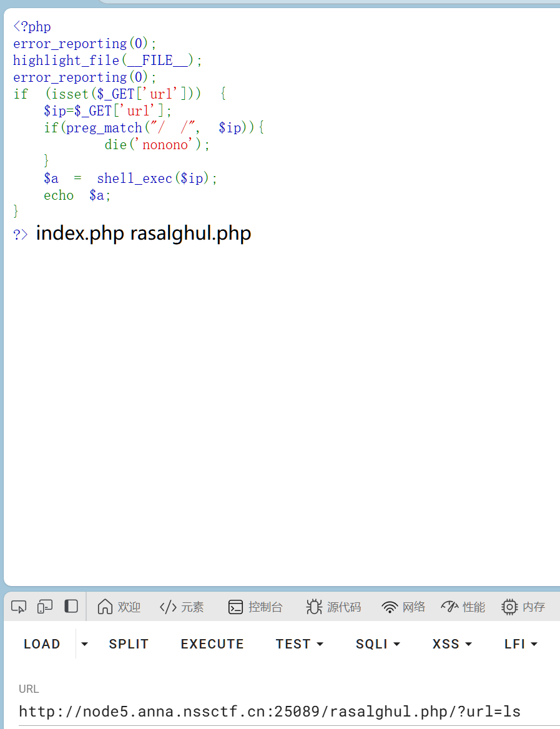Click the Performance (性能) gauge icon
Screen dimensions: 560x729
pos(449,607)
